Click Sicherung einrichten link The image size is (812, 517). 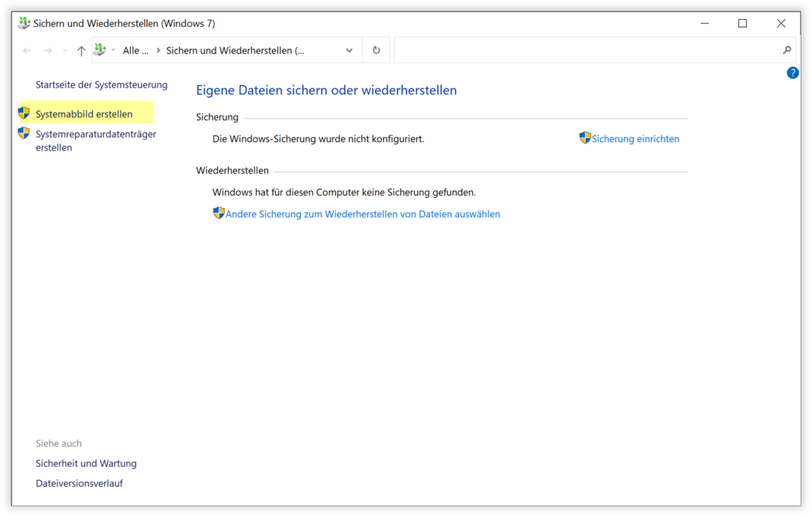[x=635, y=139]
